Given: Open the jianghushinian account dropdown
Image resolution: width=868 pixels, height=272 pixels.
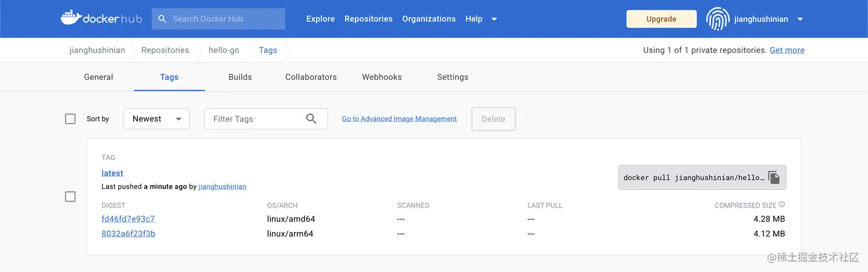Looking at the screenshot, I should pyautogui.click(x=800, y=19).
